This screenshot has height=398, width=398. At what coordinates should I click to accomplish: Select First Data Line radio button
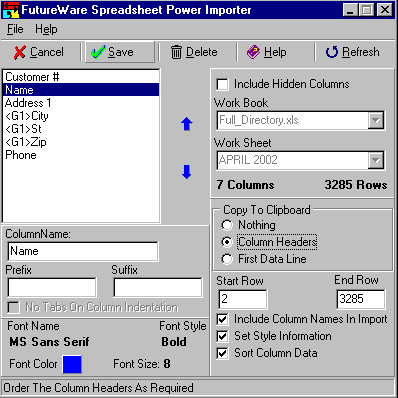(x=227, y=259)
